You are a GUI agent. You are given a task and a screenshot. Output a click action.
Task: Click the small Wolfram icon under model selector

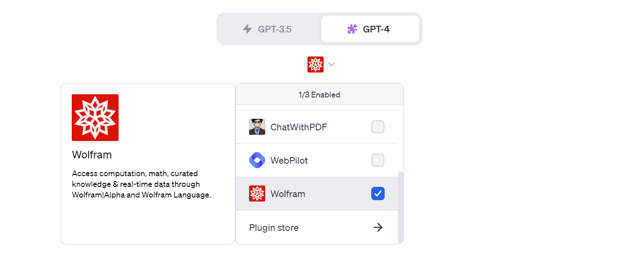[316, 65]
